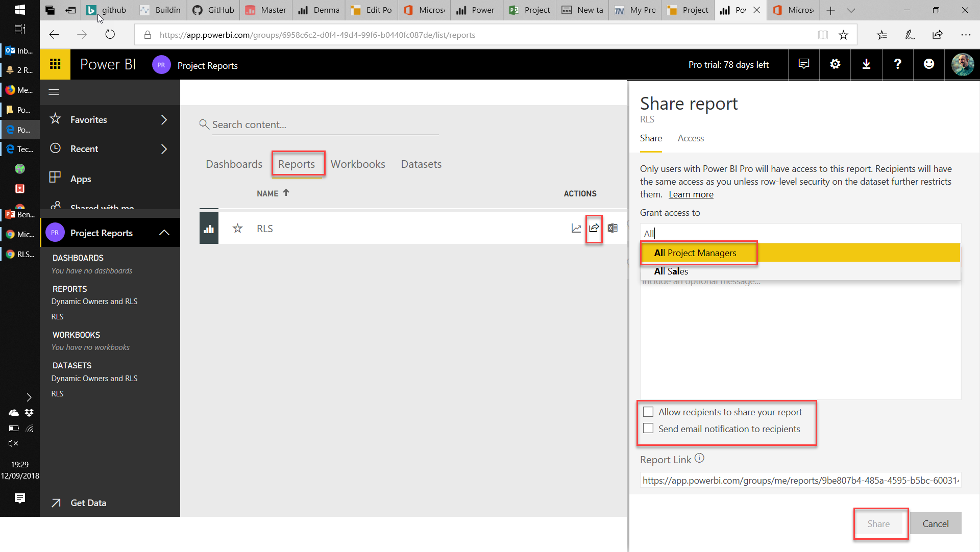Sort by the NAME column arrow
980x552 pixels.
[286, 193]
